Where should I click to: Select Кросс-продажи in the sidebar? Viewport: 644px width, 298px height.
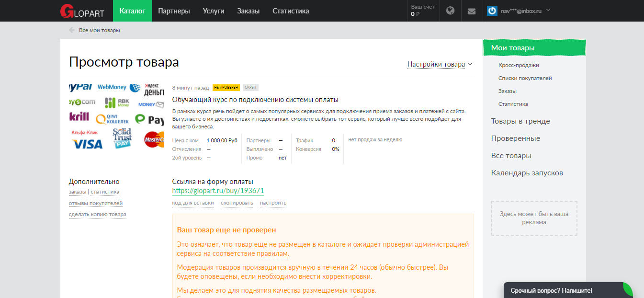click(519, 65)
